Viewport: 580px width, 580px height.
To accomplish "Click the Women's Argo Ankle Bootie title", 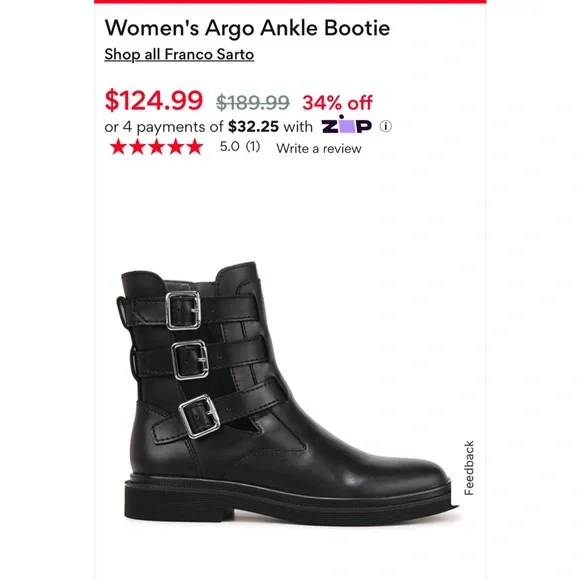I will click(247, 28).
